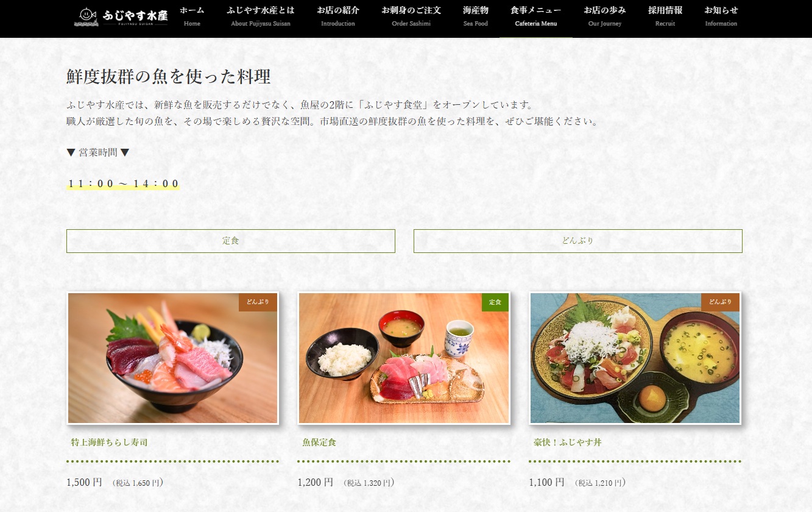
Task: Click 魚保定食 title link
Action: tap(319, 442)
